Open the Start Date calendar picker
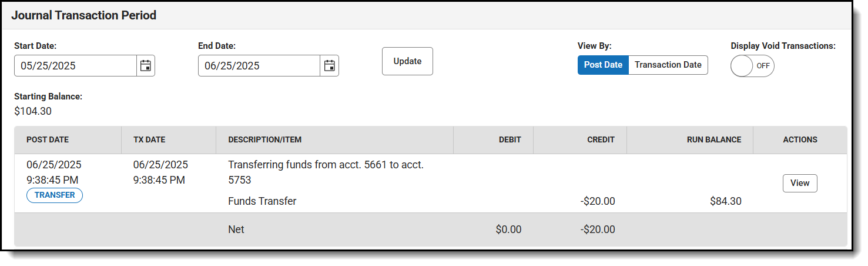The image size is (868, 266). point(146,66)
